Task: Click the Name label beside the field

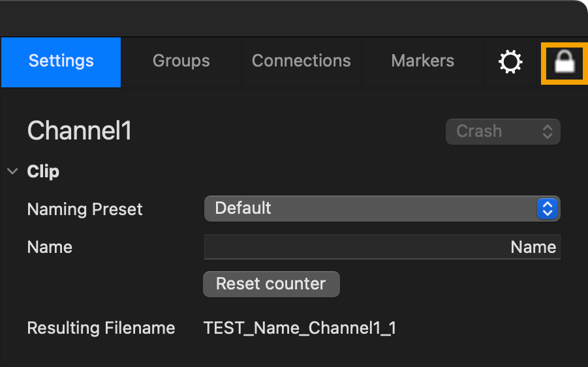Action: tap(50, 247)
